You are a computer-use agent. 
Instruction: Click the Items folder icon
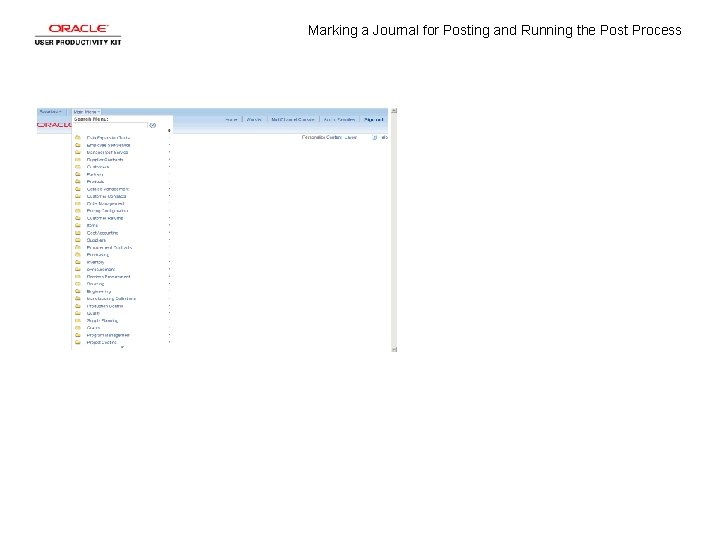[x=78, y=225]
